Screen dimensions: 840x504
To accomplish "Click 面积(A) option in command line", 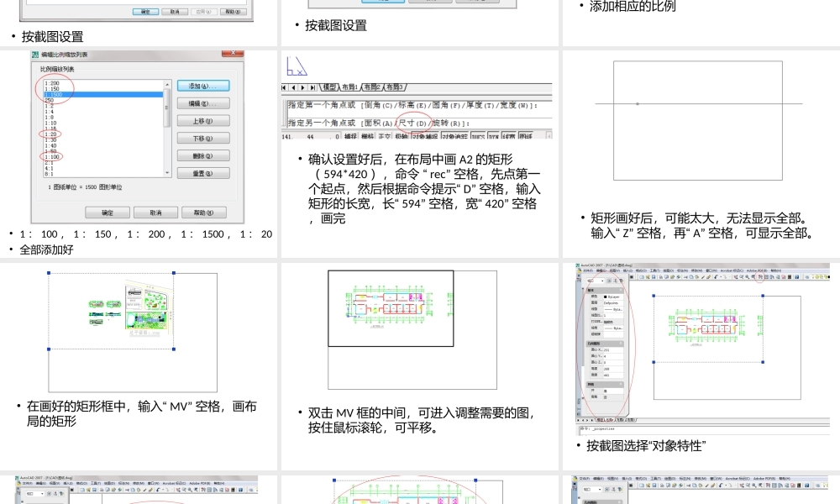I will (379, 123).
